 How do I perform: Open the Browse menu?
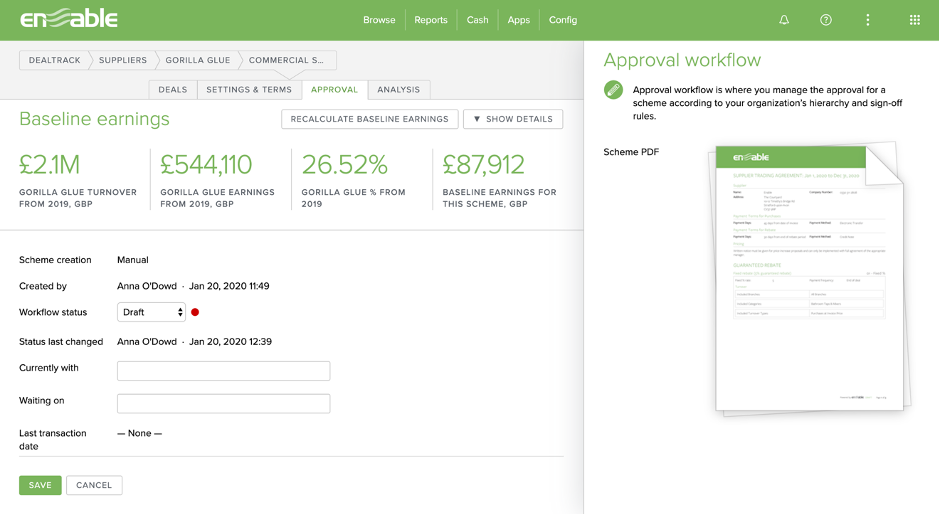(379, 20)
